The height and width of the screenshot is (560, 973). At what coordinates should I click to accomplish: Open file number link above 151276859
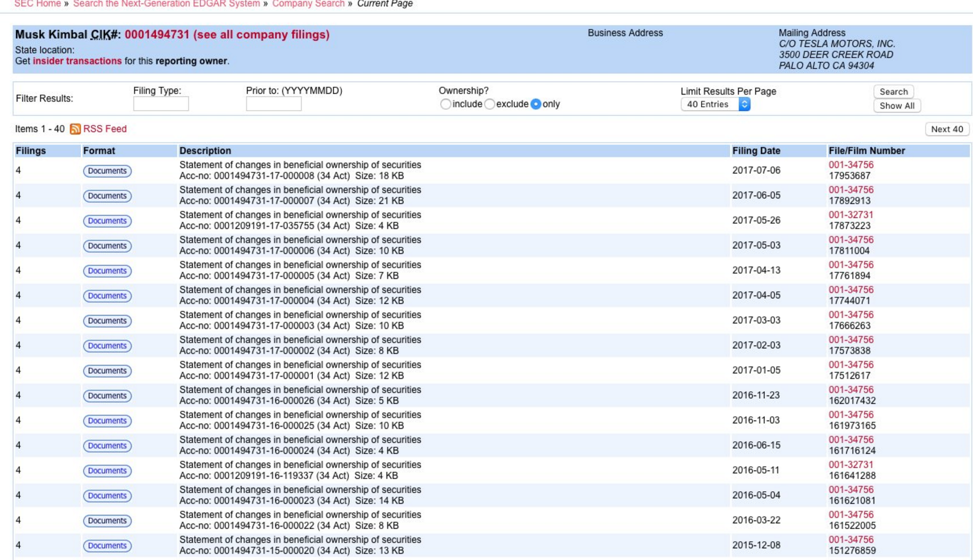[x=851, y=540]
